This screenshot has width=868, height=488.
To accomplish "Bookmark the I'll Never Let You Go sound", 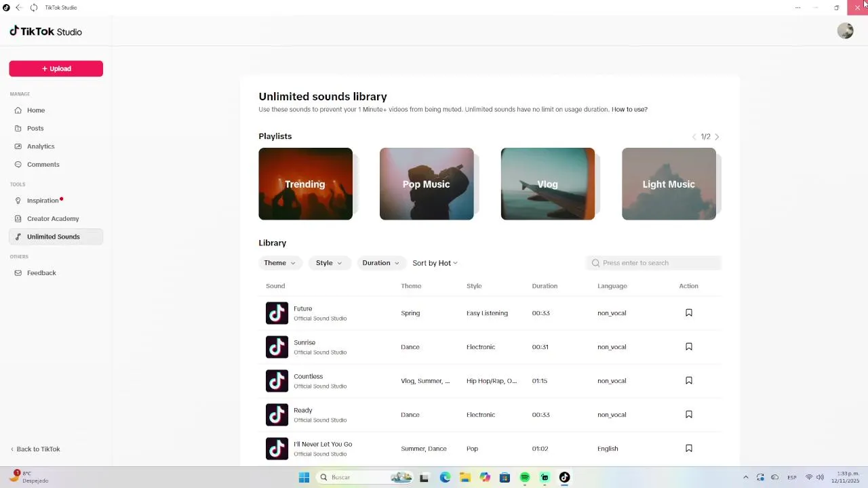I will 688,449.
